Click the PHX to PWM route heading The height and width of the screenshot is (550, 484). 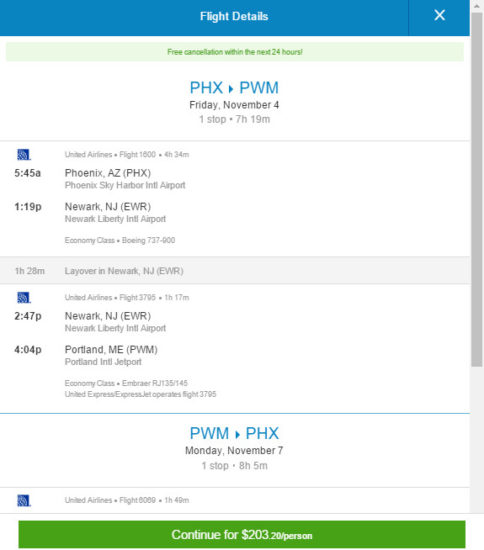(234, 88)
